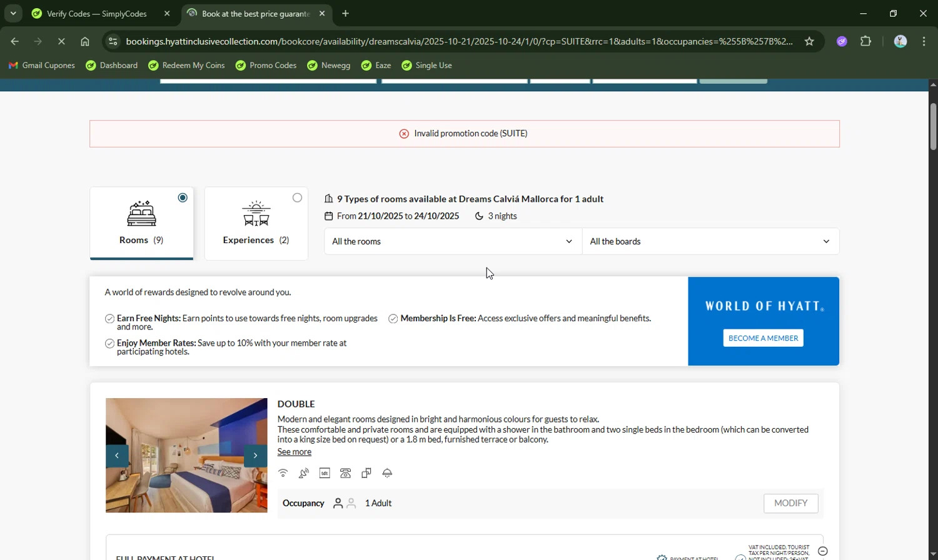The image size is (938, 560).
Task: Show previous room photo with left arrow
Action: [x=117, y=456]
